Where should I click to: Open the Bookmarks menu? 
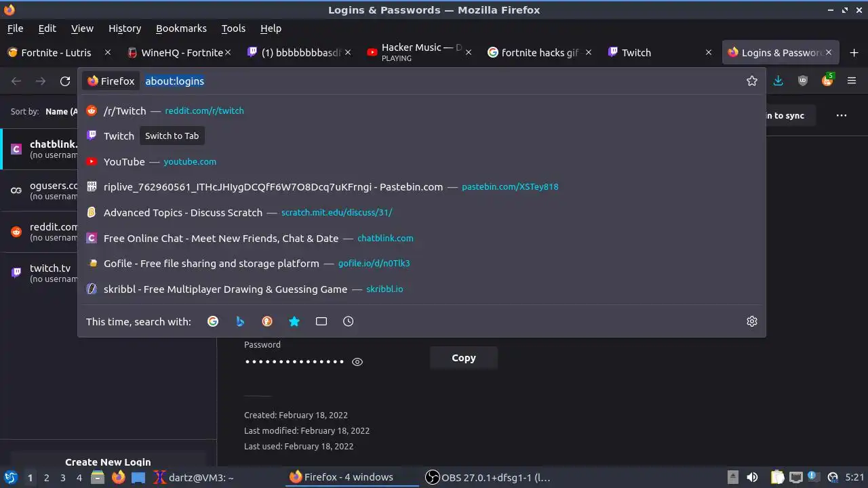[x=181, y=28]
